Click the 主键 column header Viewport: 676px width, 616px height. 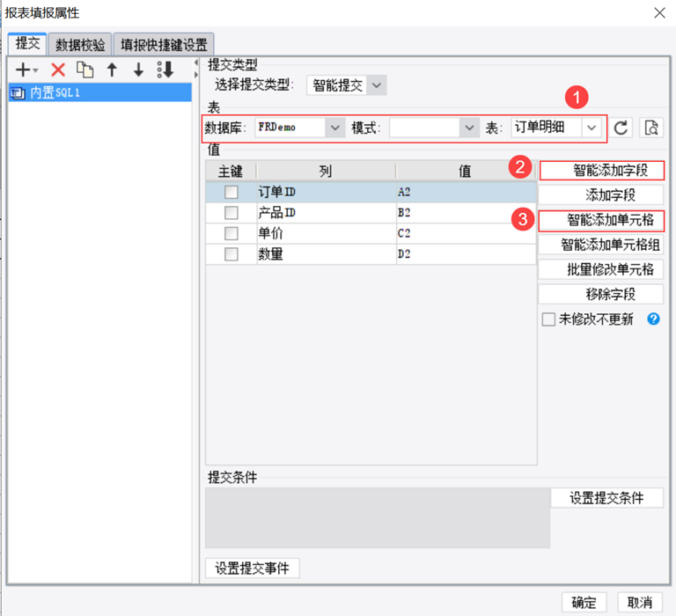coord(231,171)
